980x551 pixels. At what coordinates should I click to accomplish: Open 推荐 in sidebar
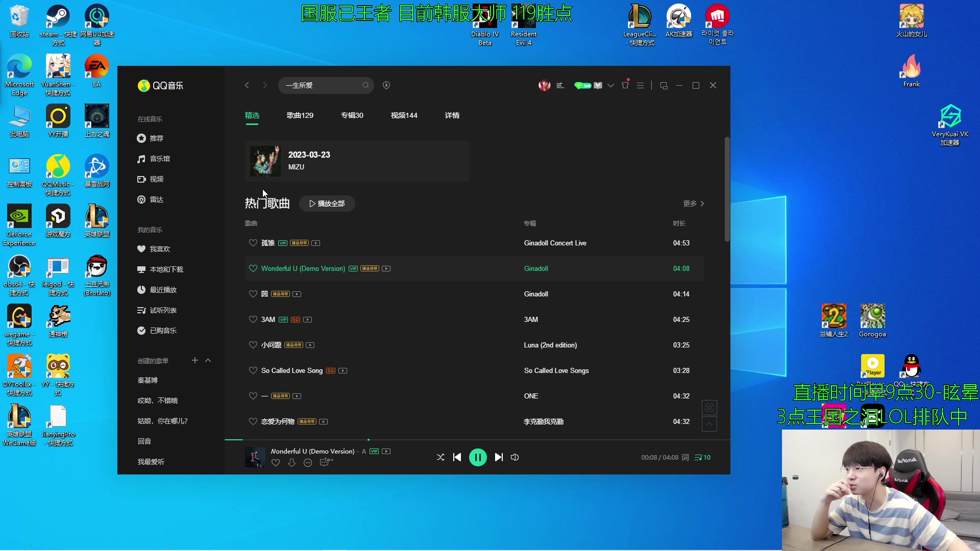tap(150, 138)
